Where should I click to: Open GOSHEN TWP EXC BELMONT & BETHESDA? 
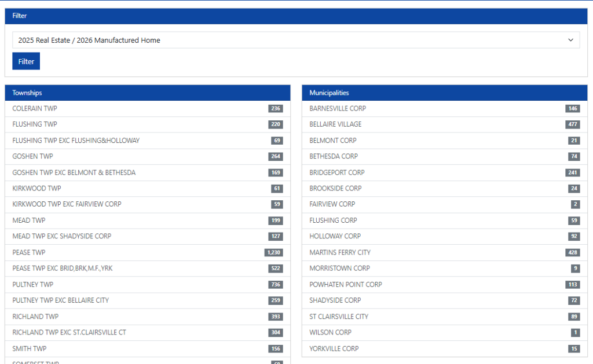click(x=74, y=172)
